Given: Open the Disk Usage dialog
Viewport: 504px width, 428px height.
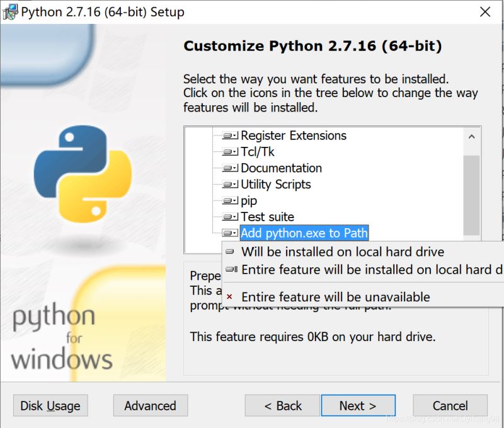Looking at the screenshot, I should 50,406.
